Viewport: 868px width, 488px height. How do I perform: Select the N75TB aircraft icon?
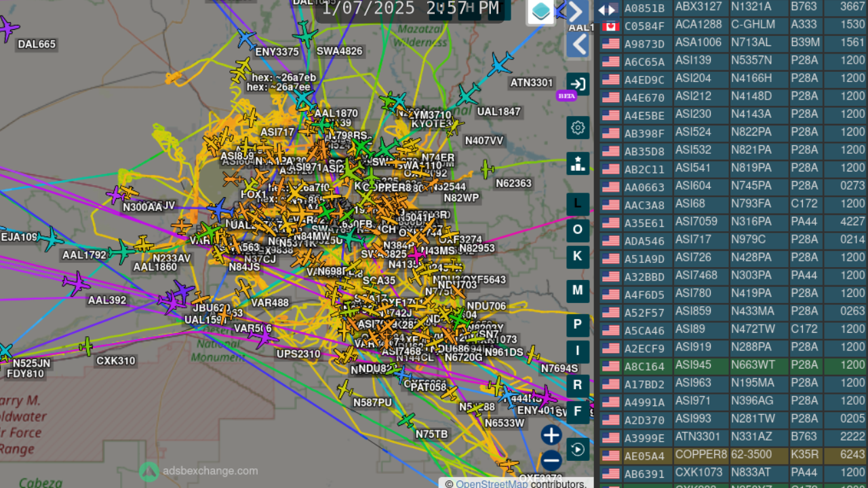pyautogui.click(x=407, y=420)
